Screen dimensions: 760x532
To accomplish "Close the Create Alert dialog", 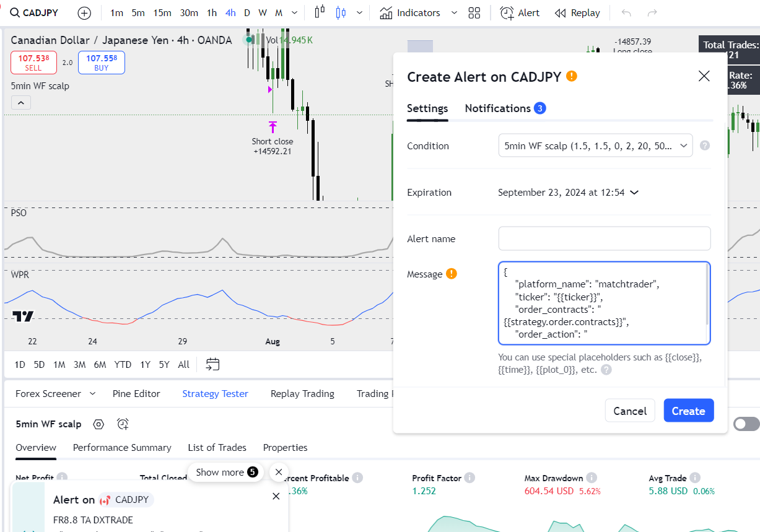I will [704, 76].
